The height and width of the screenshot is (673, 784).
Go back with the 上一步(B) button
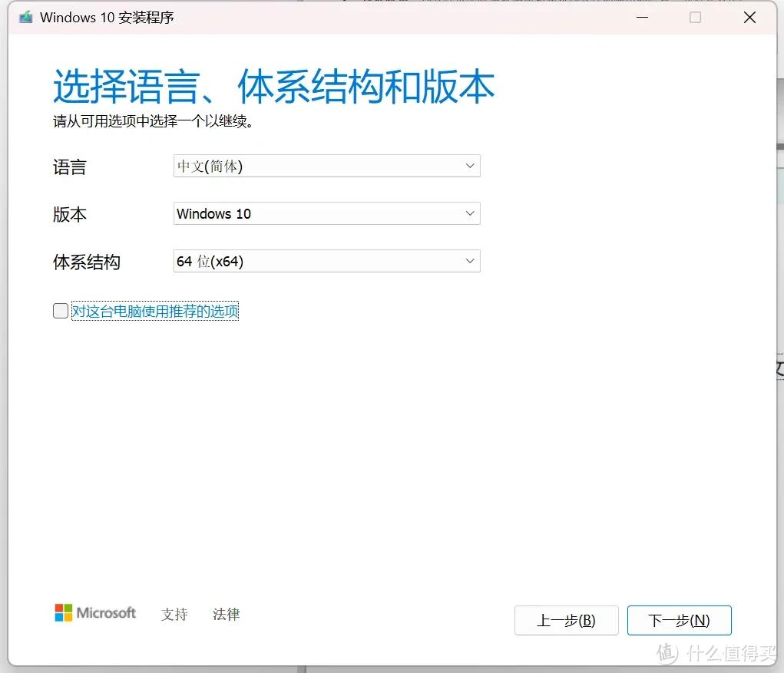coord(567,621)
